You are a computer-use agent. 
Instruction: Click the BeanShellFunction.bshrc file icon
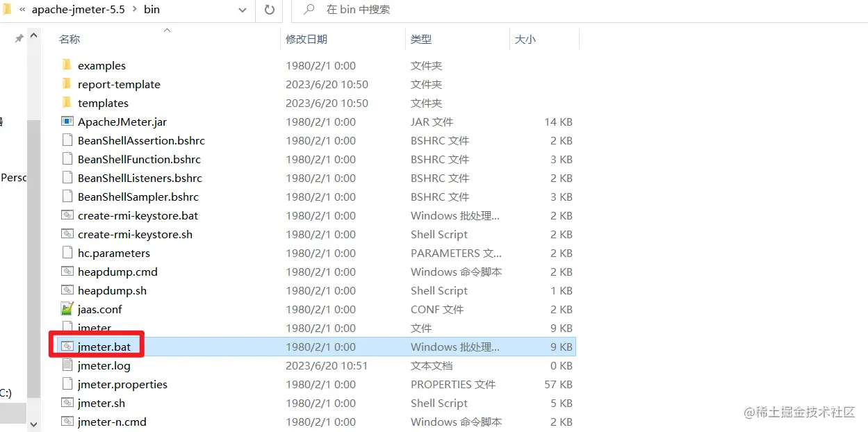point(67,159)
